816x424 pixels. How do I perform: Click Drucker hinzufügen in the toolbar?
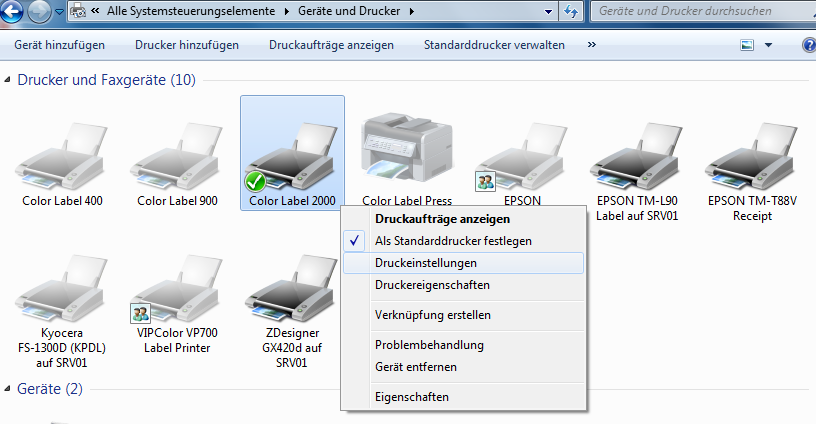point(187,45)
